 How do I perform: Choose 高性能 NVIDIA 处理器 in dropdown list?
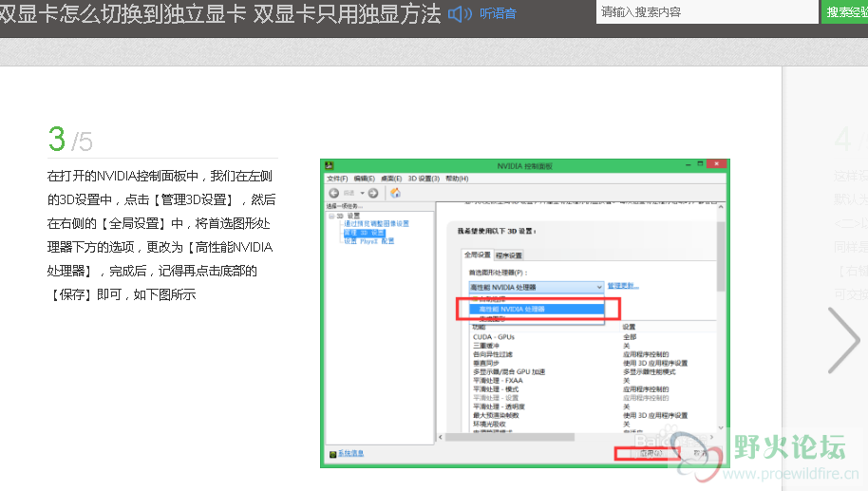pyautogui.click(x=536, y=309)
